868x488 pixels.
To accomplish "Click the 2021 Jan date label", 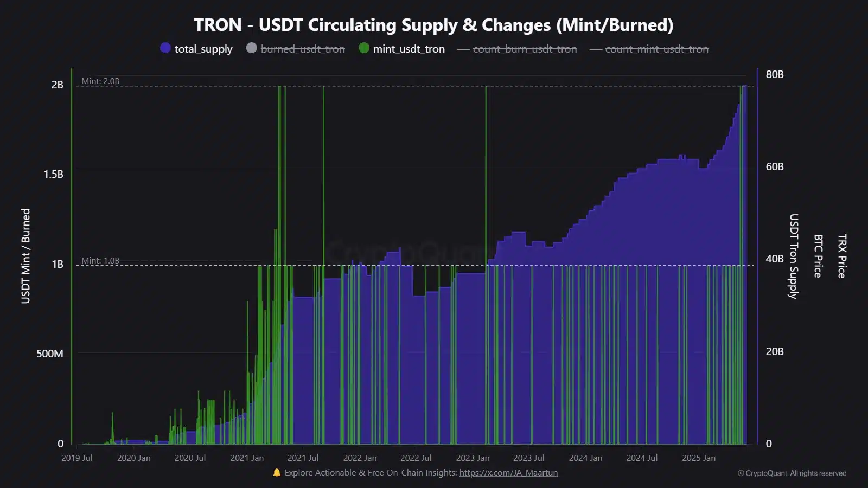I will coord(247,458).
